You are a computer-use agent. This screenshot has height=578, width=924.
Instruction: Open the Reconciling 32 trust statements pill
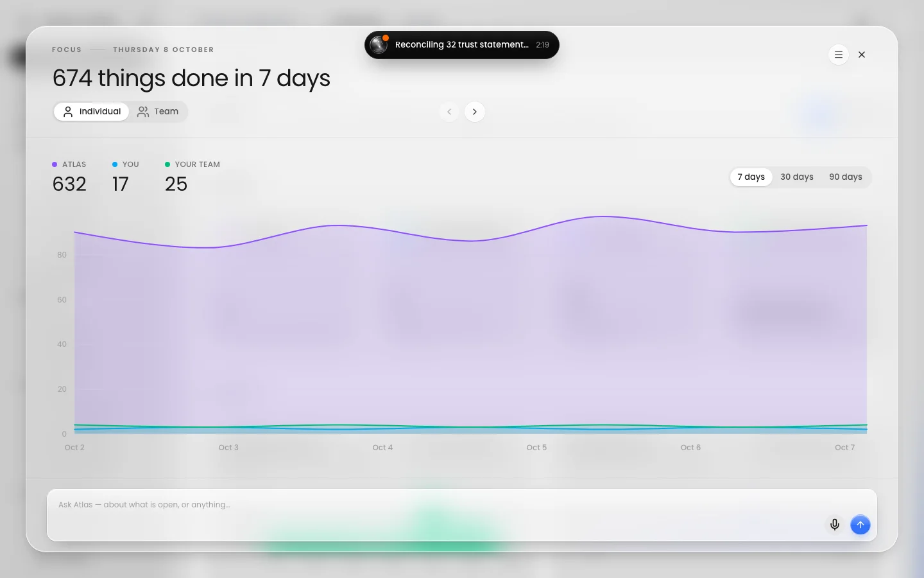462,45
